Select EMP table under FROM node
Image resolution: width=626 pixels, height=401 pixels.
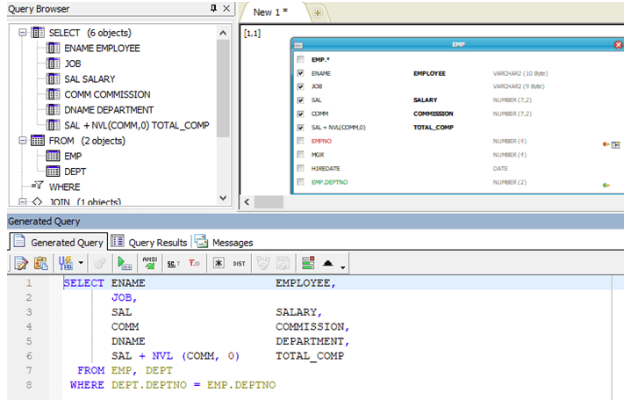coord(73,156)
